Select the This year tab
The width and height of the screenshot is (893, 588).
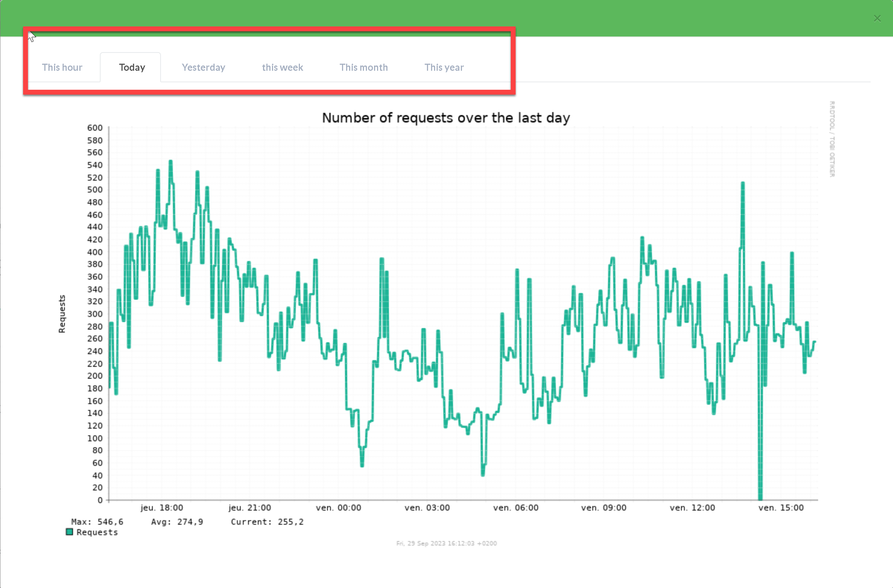point(444,67)
